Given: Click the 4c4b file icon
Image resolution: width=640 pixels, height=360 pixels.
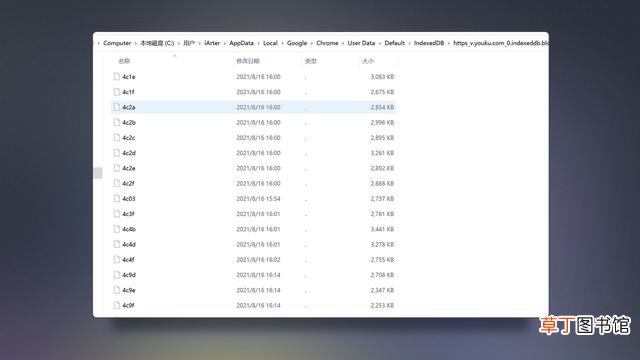Looking at the screenshot, I should pos(117,229).
